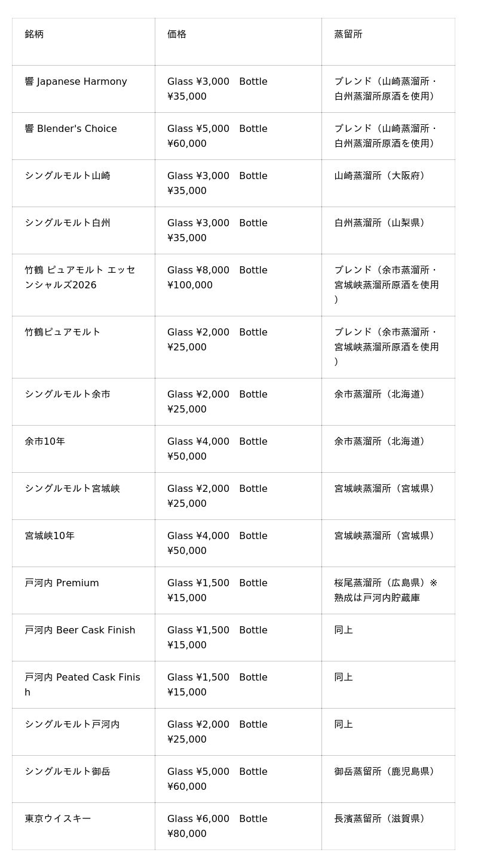Select the 戸河内 Peated Cask Finish cell
The image size is (478, 868).
point(83,684)
